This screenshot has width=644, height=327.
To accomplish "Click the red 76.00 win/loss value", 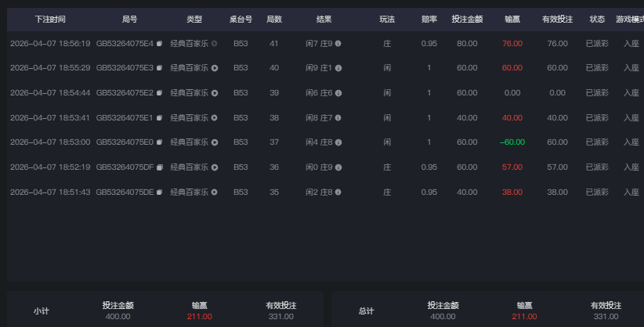I will 512,44.
